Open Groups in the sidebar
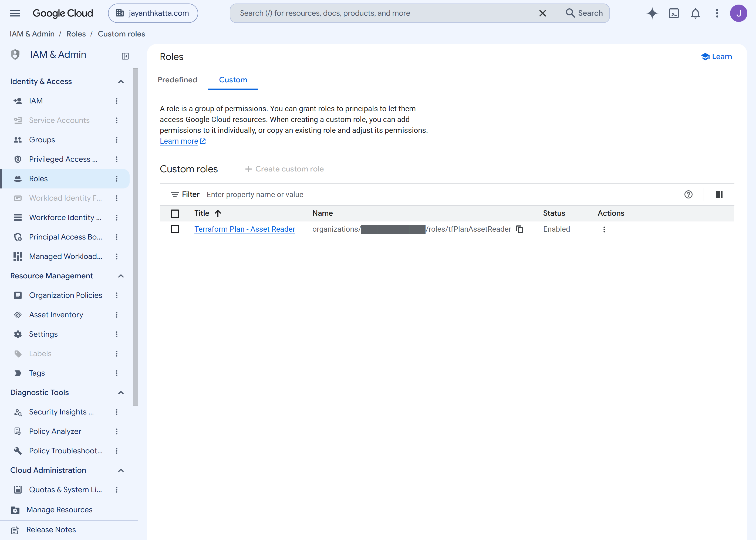756x540 pixels. pyautogui.click(x=42, y=140)
